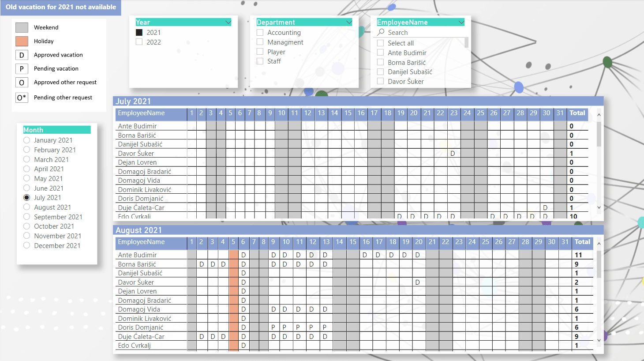Select October 2021 radio button

(x=26, y=226)
